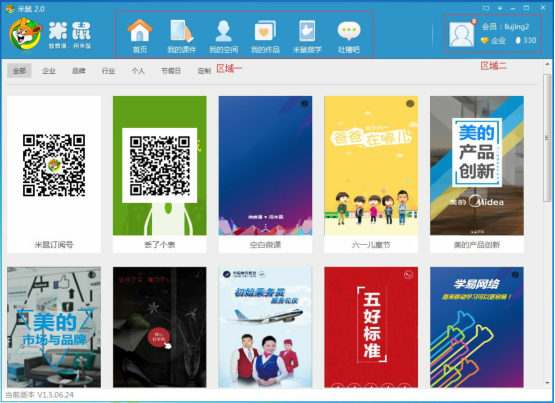
Task: Click the 米鼠订阅号 QR code image
Action: (54, 165)
